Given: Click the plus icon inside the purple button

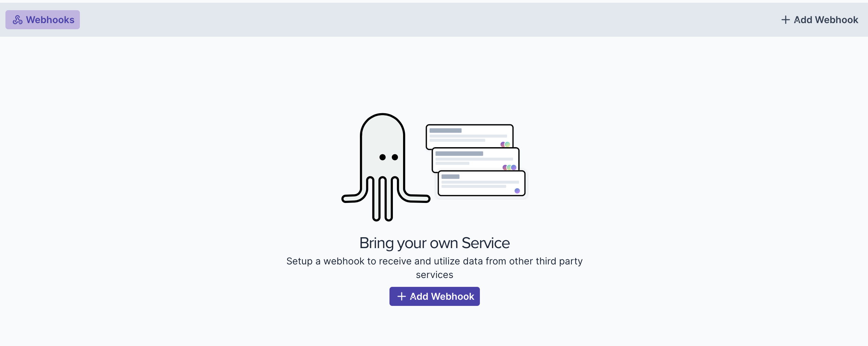Looking at the screenshot, I should pyautogui.click(x=402, y=296).
